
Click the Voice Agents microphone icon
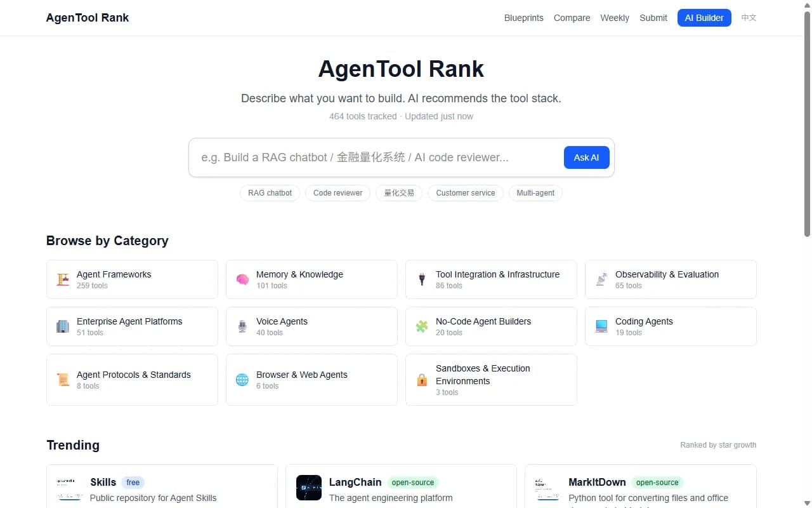(242, 326)
